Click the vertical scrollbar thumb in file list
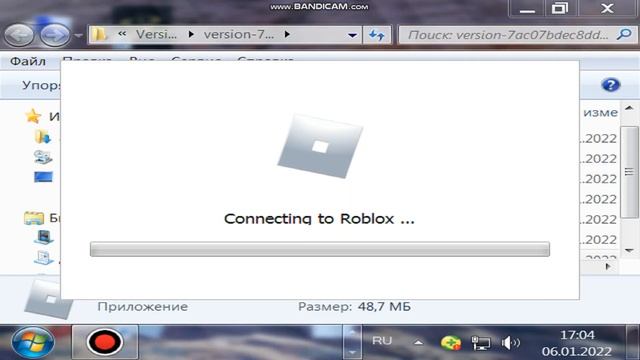640x360 pixels. point(629,172)
